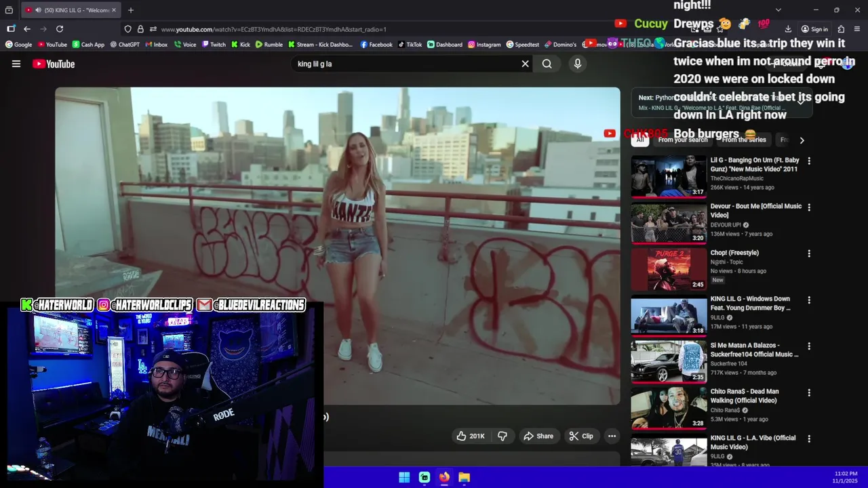Select the 'All' filter chip
This screenshot has width=868, height=488.
639,140
